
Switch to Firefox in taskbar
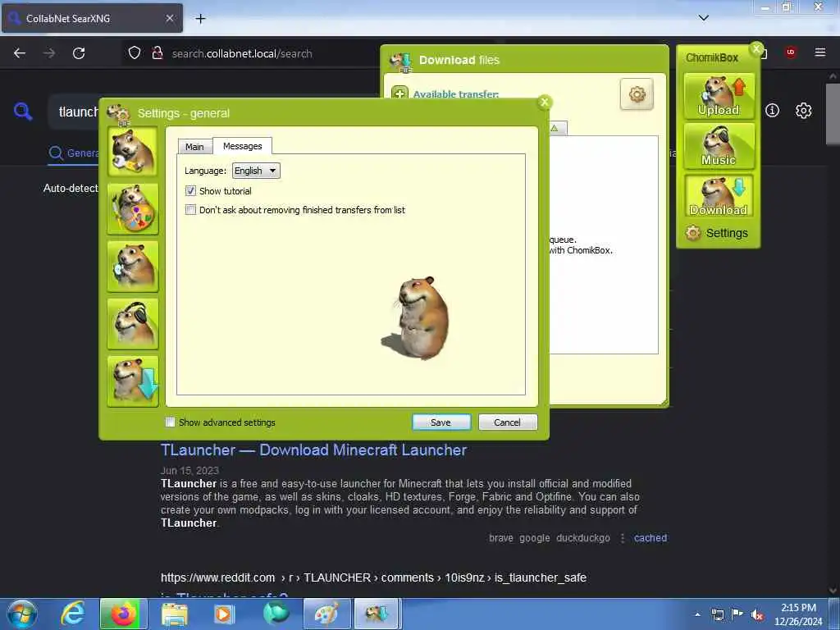point(123,614)
